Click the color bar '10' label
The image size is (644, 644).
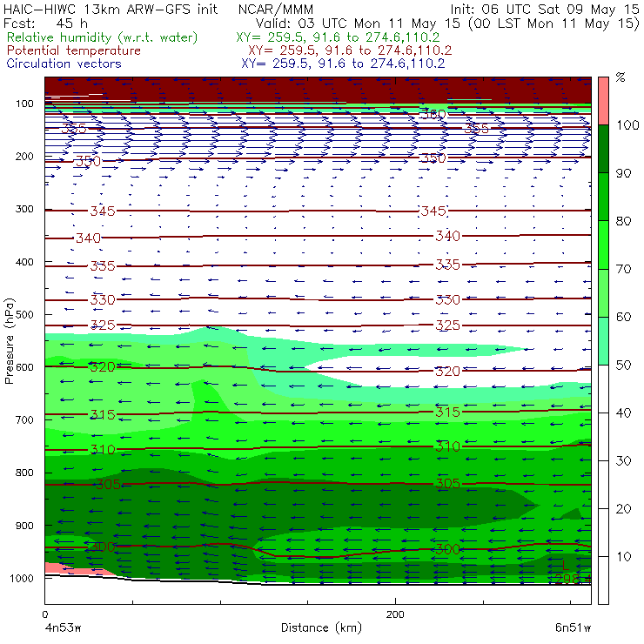(x=624, y=557)
